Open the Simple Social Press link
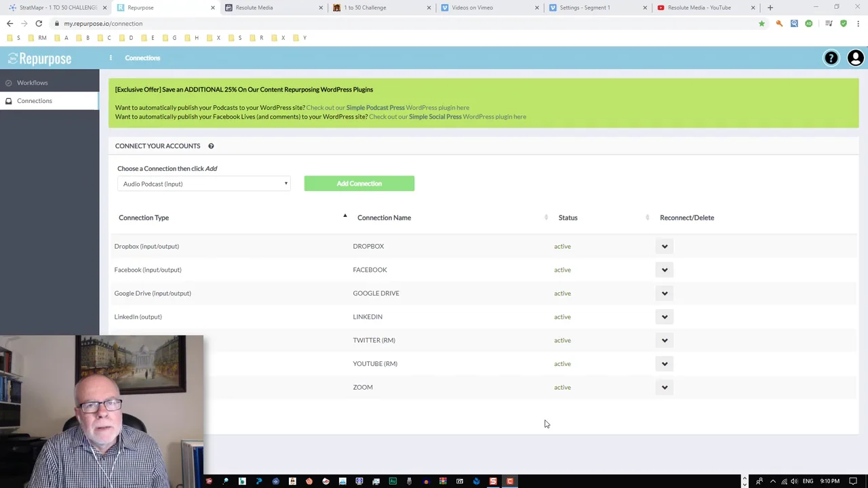The image size is (868, 488). tap(435, 117)
